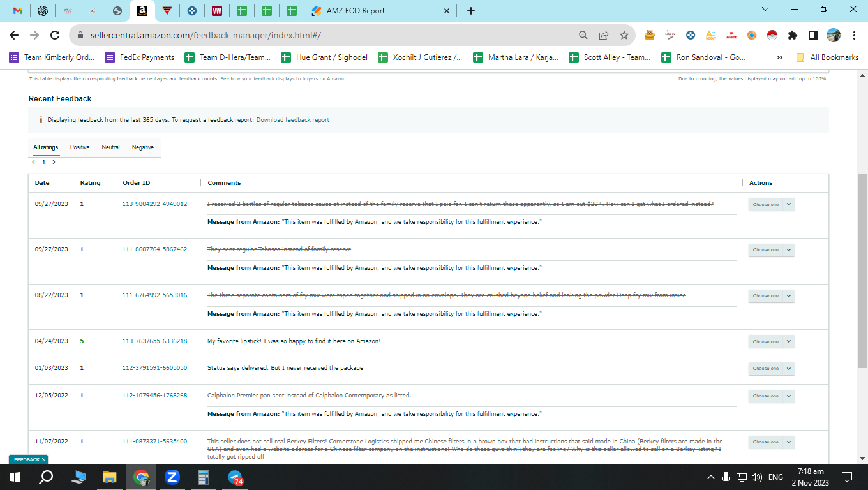Open File Explorer from the taskbar
The width and height of the screenshot is (868, 490).
(110, 477)
